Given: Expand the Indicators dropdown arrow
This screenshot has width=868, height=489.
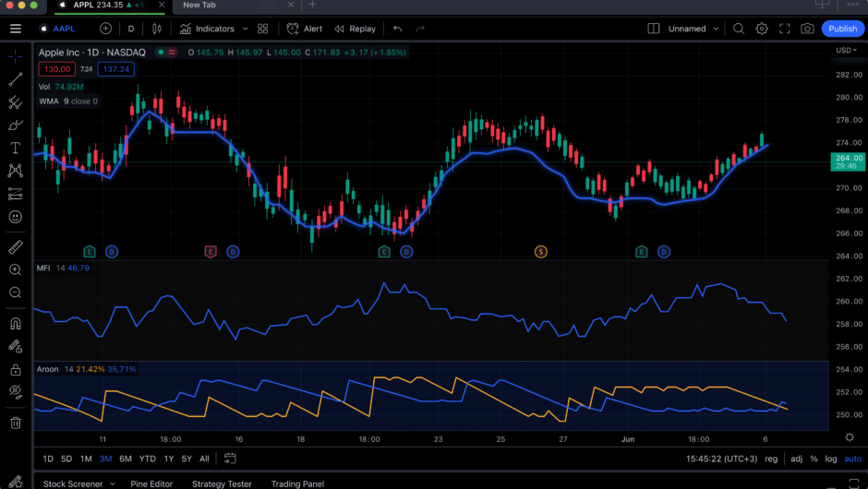Looking at the screenshot, I should [x=245, y=29].
